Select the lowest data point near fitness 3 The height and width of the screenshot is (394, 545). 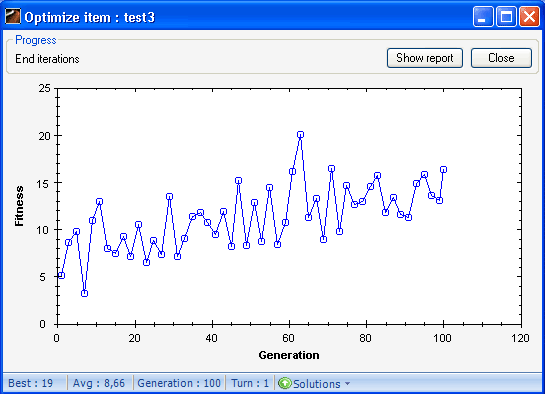click(x=84, y=294)
